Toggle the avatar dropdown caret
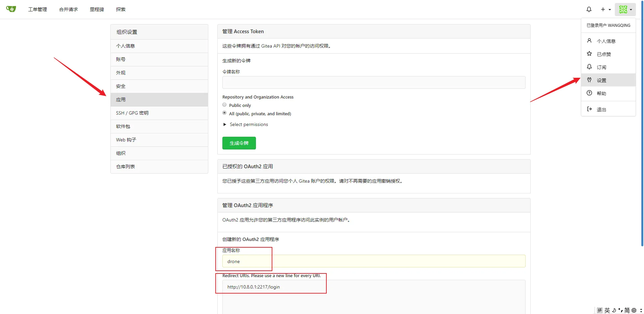The width and height of the screenshot is (644, 314). coord(631,10)
